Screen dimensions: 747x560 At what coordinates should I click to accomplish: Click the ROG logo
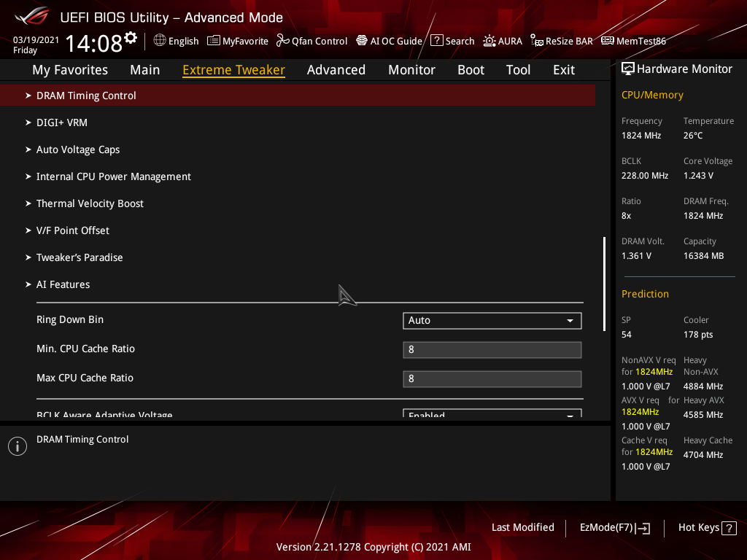coord(32,16)
